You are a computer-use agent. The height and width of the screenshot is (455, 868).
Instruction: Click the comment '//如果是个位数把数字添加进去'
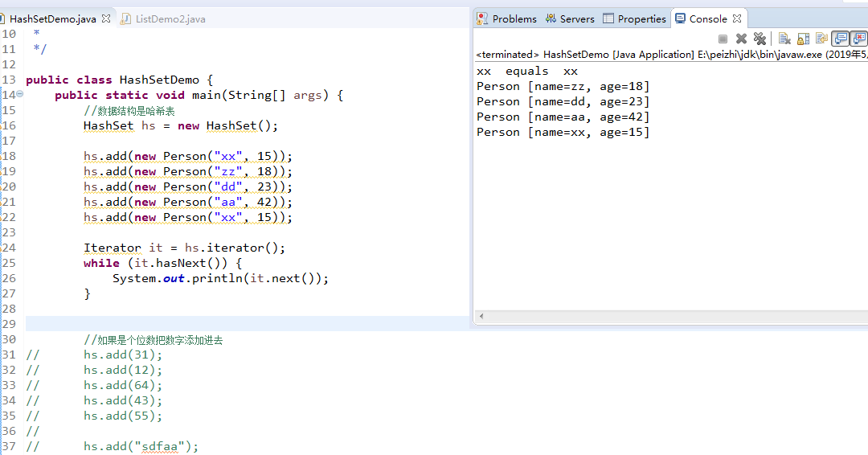pyautogui.click(x=153, y=340)
